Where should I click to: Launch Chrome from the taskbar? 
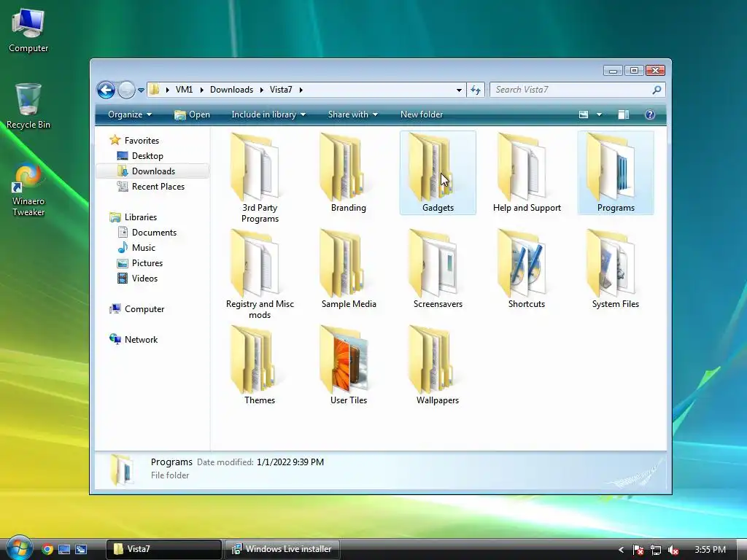pos(47,549)
